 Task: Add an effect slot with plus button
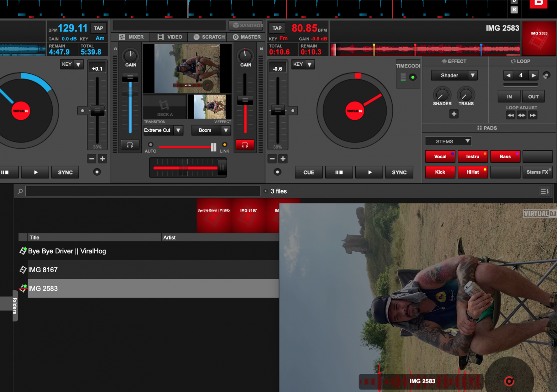coord(454,114)
